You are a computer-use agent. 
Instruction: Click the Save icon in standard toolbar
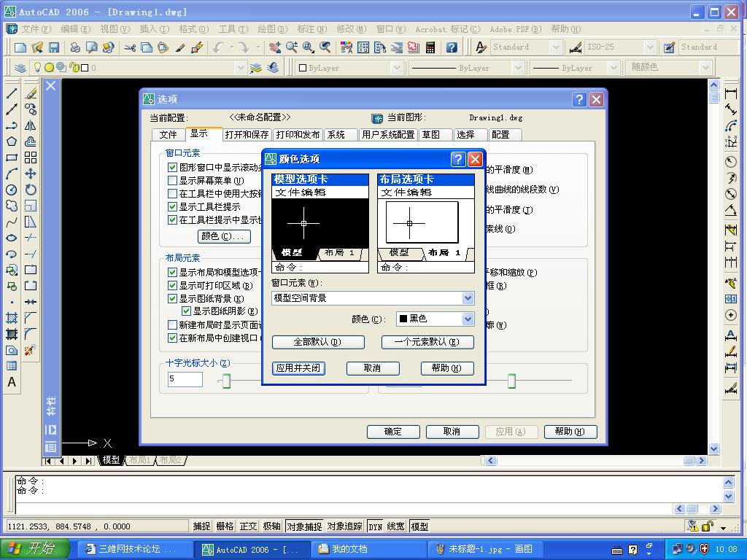coord(54,47)
